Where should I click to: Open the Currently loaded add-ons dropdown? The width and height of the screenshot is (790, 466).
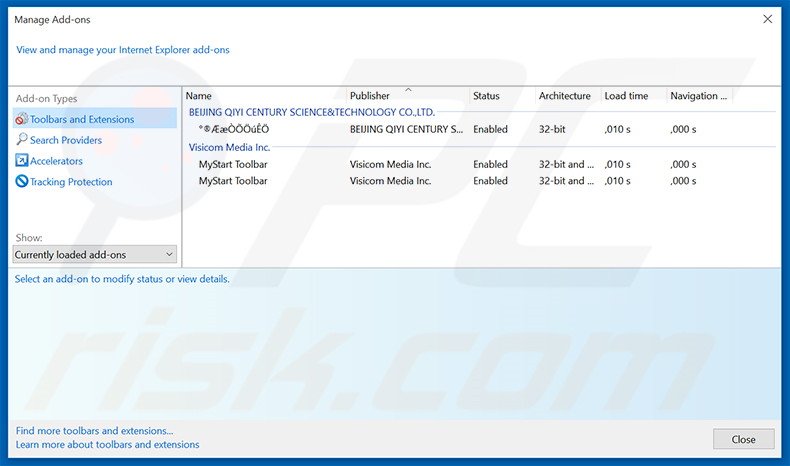(x=95, y=254)
